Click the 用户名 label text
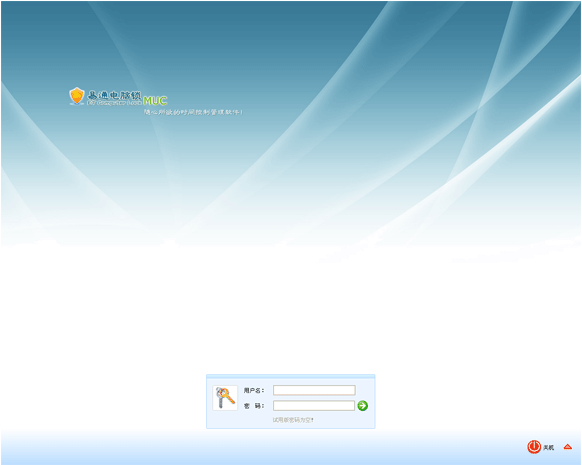The image size is (582, 465). 254,390
